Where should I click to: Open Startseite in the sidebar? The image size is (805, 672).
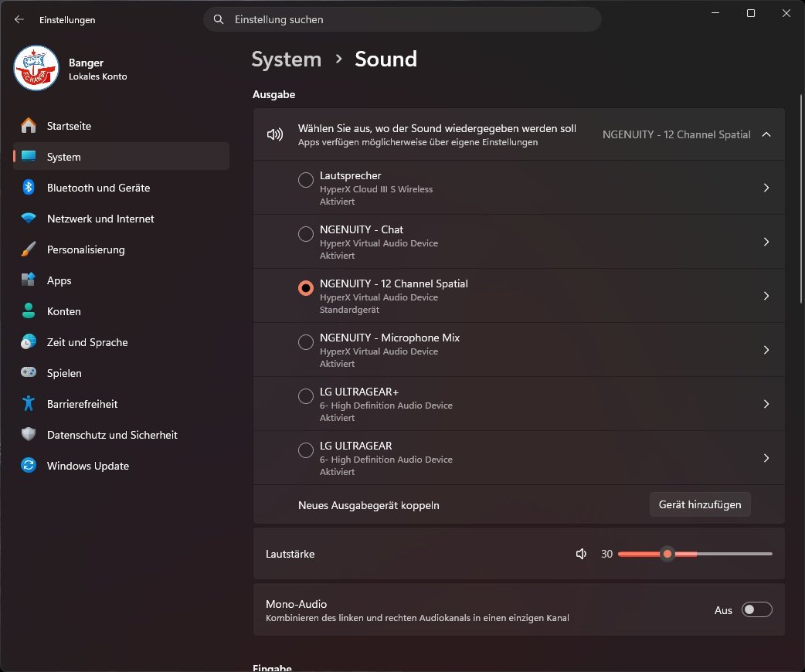click(121, 126)
